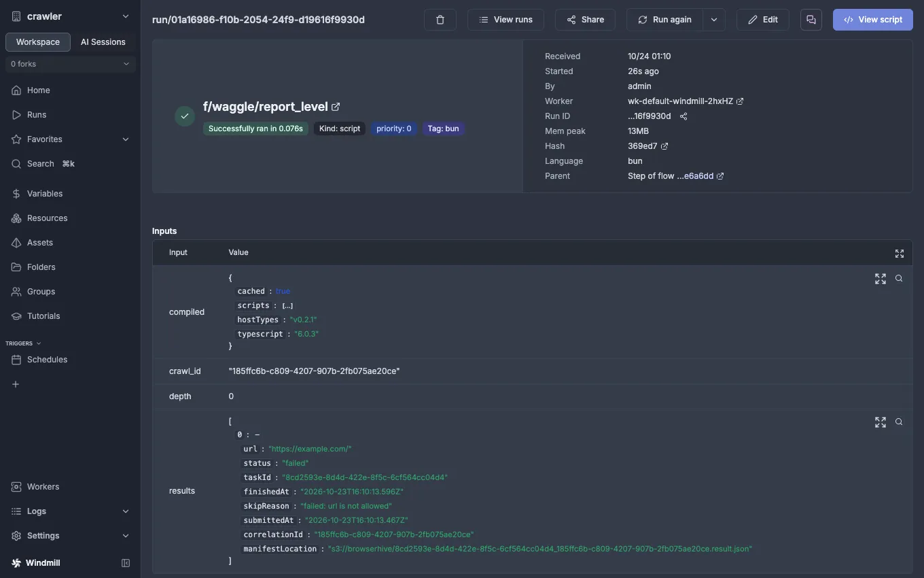Open Resources page
924x578 pixels.
[x=71, y=218]
